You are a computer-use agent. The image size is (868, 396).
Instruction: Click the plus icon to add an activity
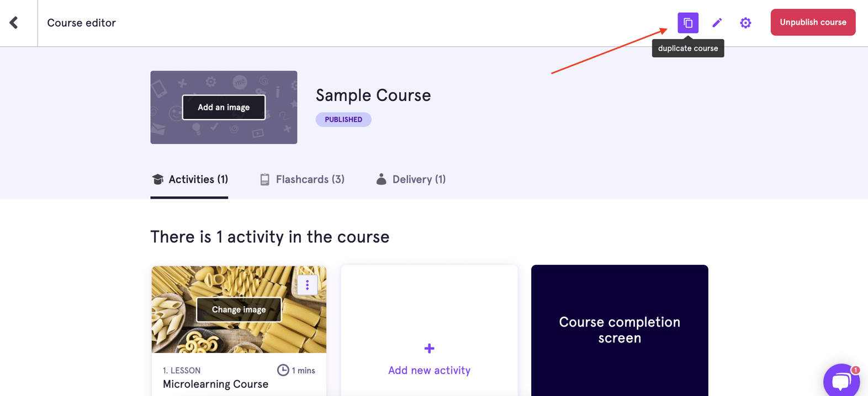click(429, 349)
